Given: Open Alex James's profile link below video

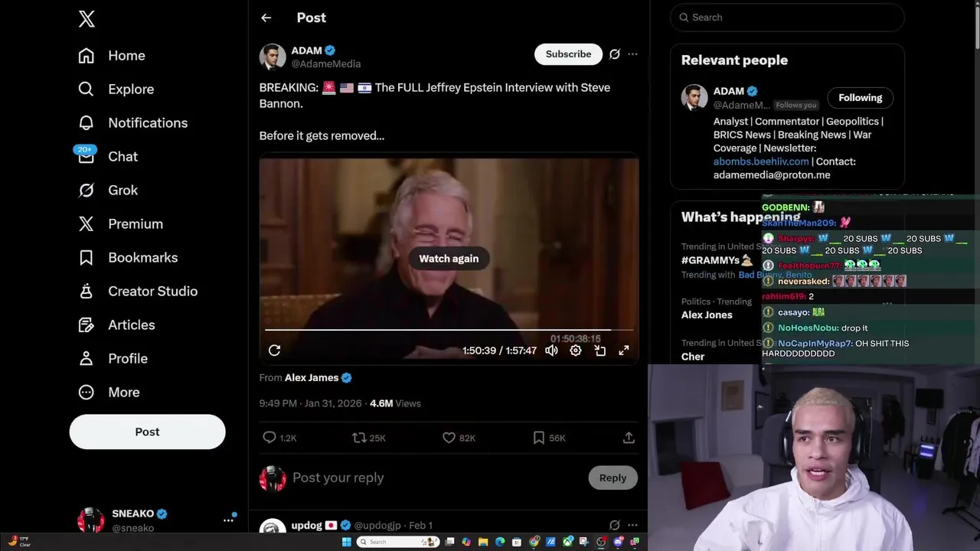Looking at the screenshot, I should tap(318, 377).
